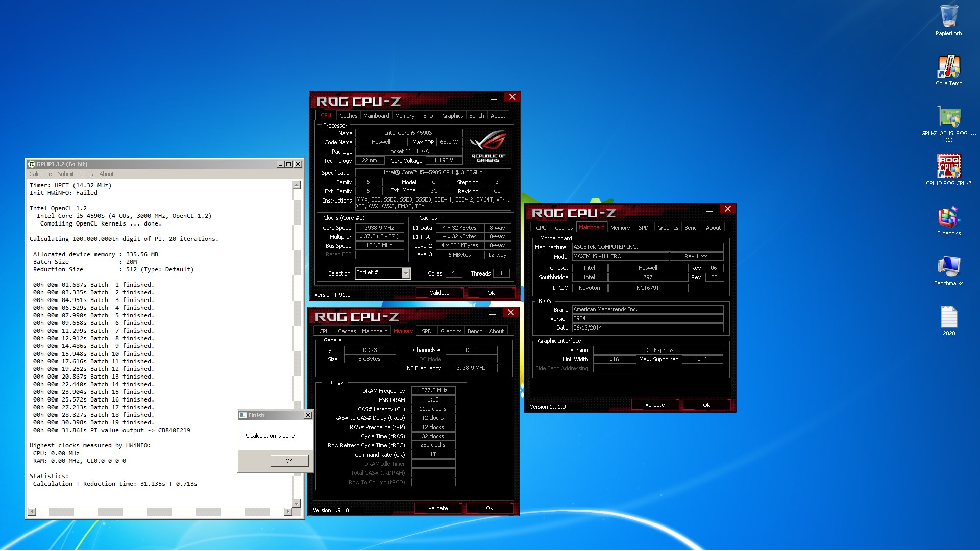Launch the CPUID ROG CPU-Z shortcut
980x551 pixels.
[948, 170]
